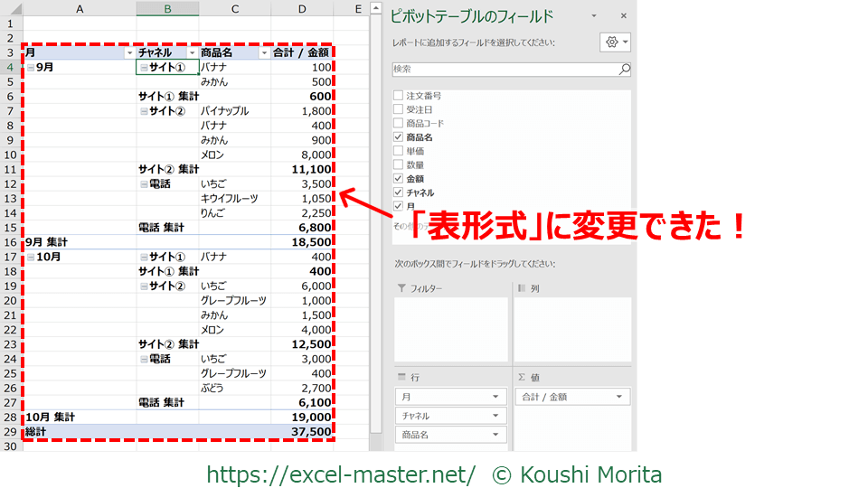Click the search magnifier icon in field search
Viewport: 868px width, 488px height.
click(624, 69)
